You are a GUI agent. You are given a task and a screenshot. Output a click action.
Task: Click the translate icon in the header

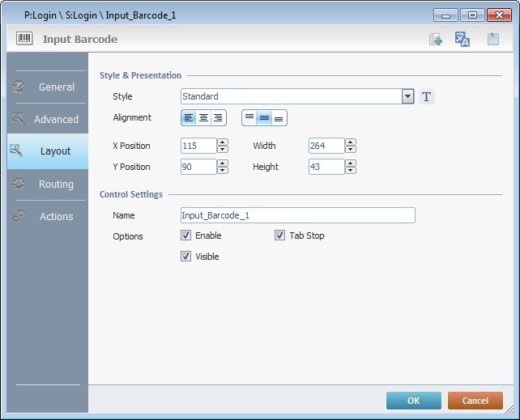pos(462,40)
